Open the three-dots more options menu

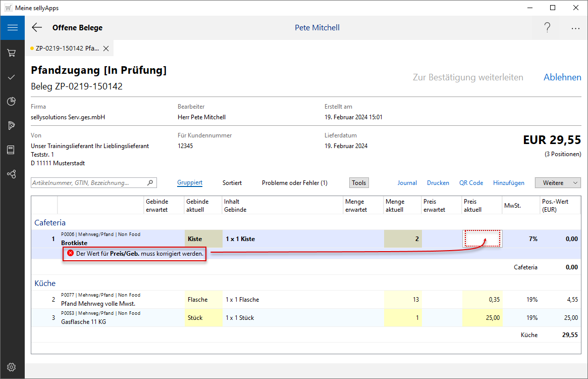click(575, 28)
